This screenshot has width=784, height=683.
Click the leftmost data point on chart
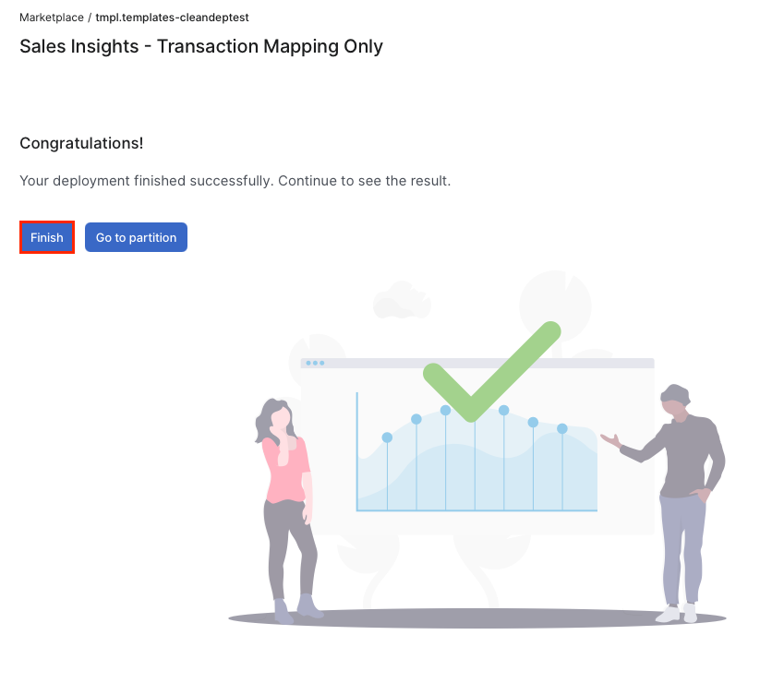[x=387, y=437]
